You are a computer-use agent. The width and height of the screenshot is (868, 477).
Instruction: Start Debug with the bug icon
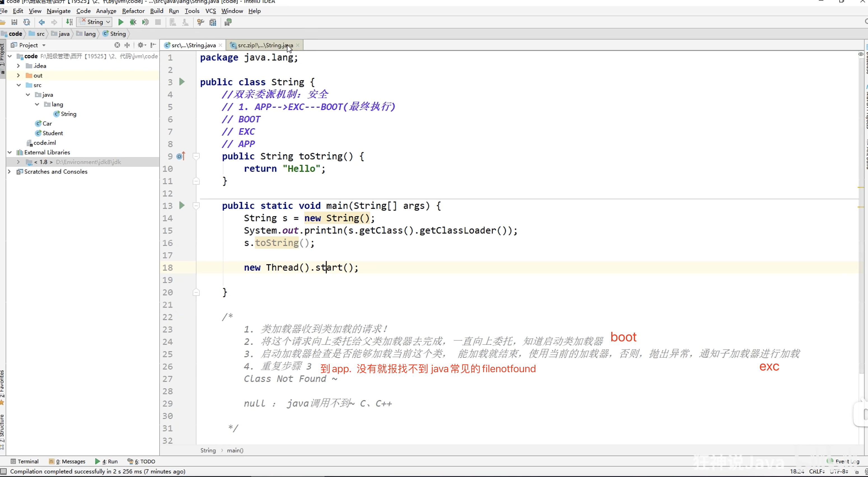pos(133,22)
